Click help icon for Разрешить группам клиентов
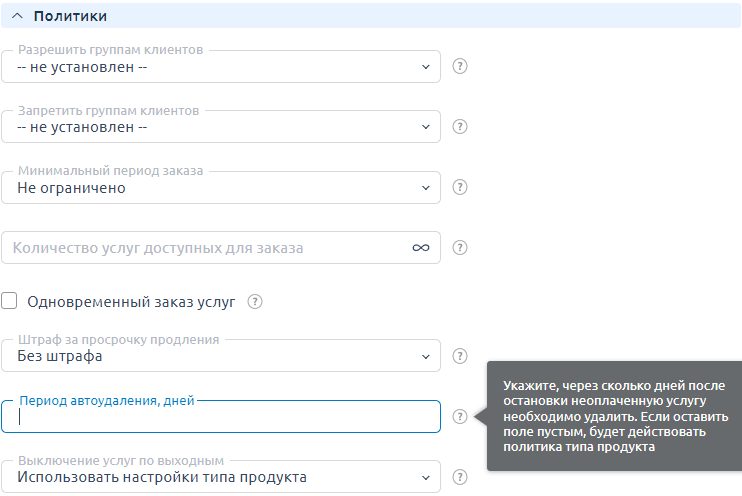Viewport: 742px width, 496px height. tap(460, 67)
